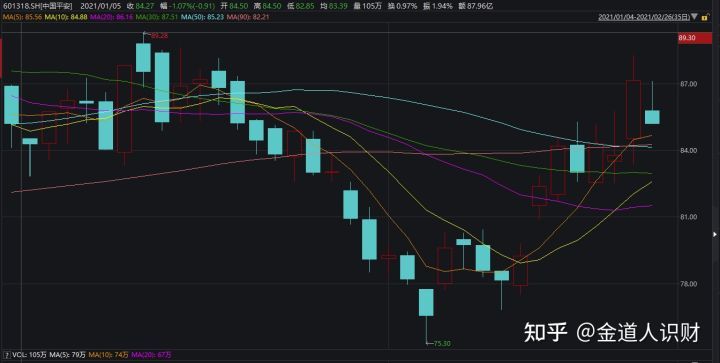Click the tallest cyan candlestick below 89.28
Screen dimensions: 720x363
162,87
